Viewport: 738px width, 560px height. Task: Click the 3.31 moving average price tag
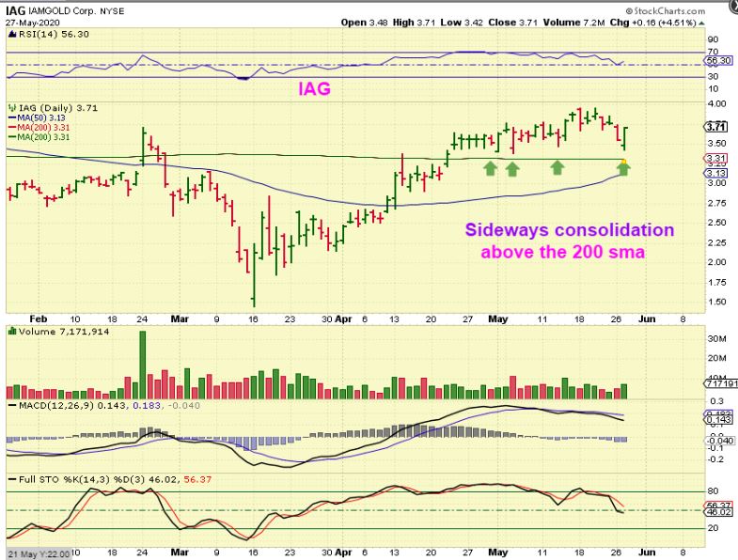[715, 159]
